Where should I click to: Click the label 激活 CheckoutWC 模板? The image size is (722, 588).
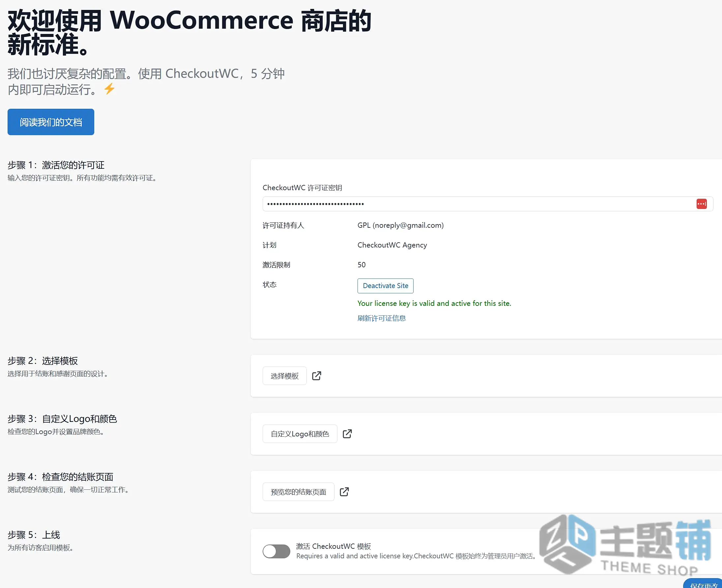pyautogui.click(x=333, y=546)
